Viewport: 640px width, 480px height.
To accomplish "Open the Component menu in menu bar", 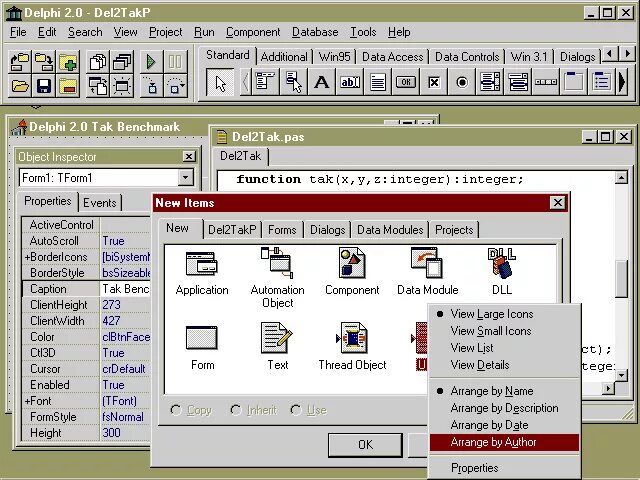I will click(253, 32).
